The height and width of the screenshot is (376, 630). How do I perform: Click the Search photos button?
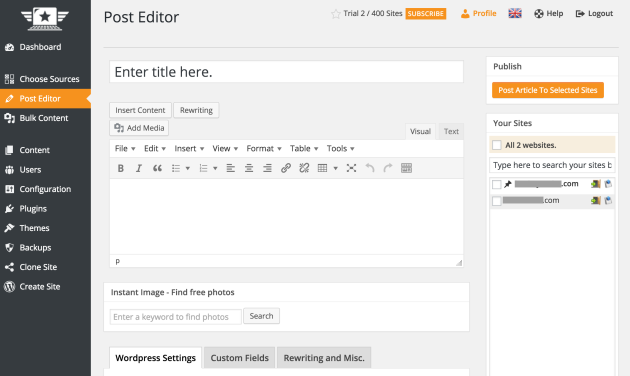click(262, 316)
